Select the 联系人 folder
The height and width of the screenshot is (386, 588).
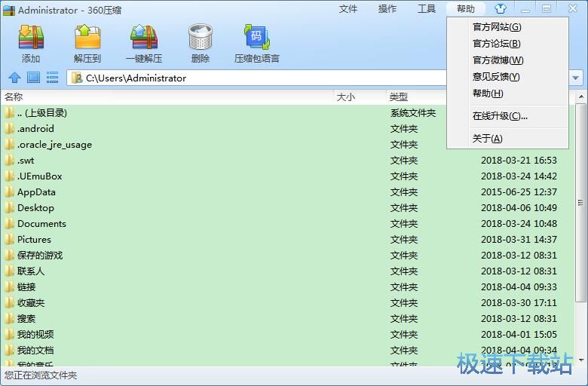pos(31,271)
